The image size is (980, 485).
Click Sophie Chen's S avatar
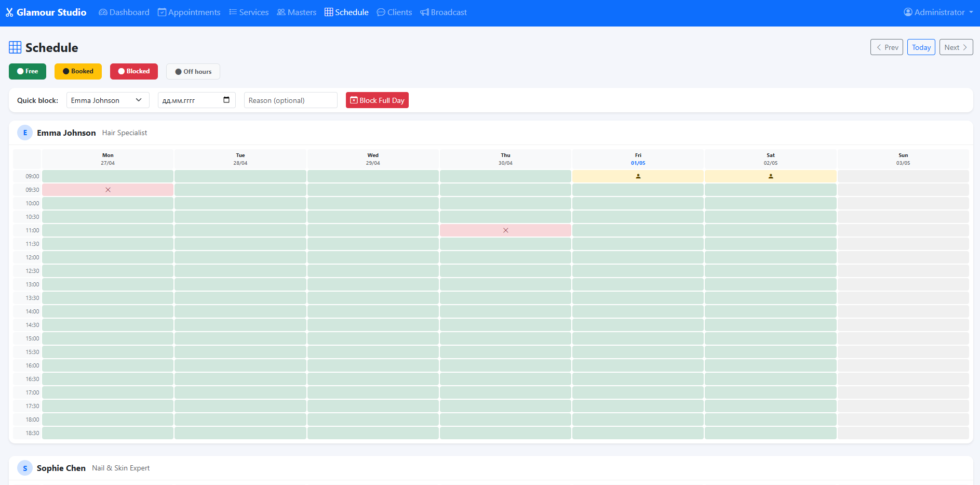pyautogui.click(x=25, y=468)
